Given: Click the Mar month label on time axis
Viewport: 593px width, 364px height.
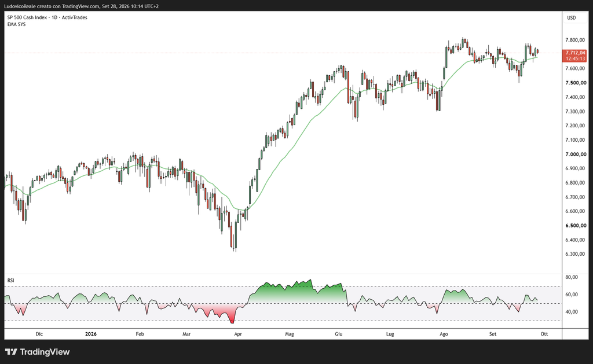Looking at the screenshot, I should tap(186, 334).
